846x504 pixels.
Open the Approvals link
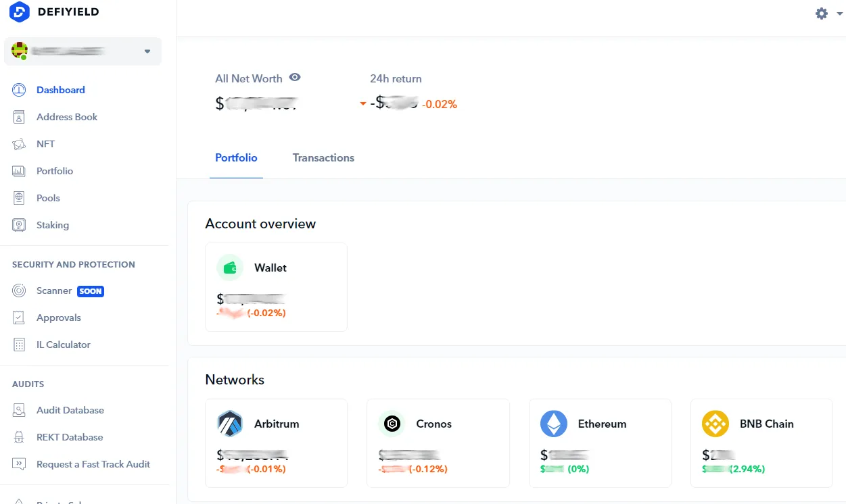tap(59, 318)
